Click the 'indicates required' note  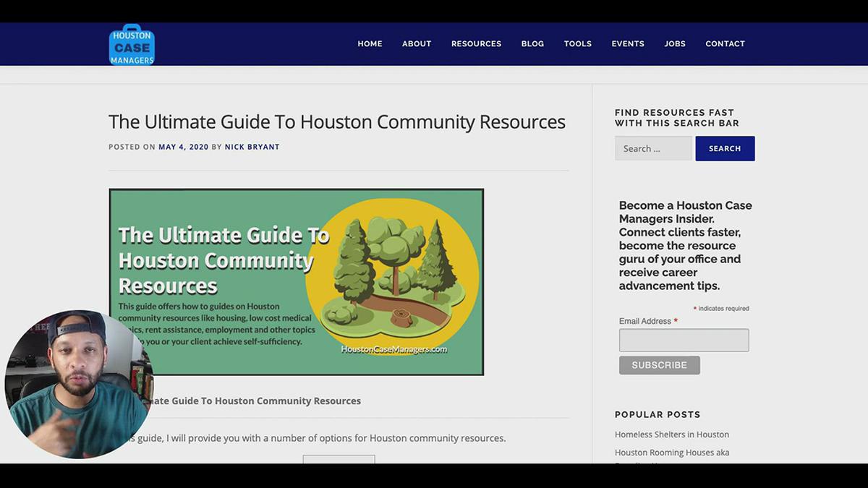point(721,309)
